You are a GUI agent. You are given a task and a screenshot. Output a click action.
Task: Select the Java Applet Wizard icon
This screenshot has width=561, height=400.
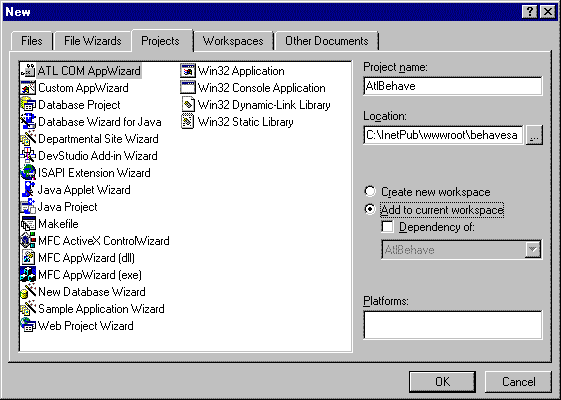(x=28, y=190)
